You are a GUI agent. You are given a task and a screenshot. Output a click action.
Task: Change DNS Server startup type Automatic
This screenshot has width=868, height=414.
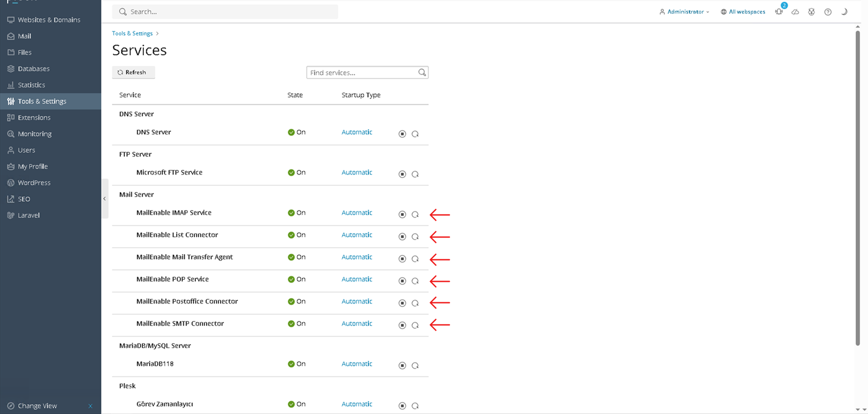click(x=357, y=132)
